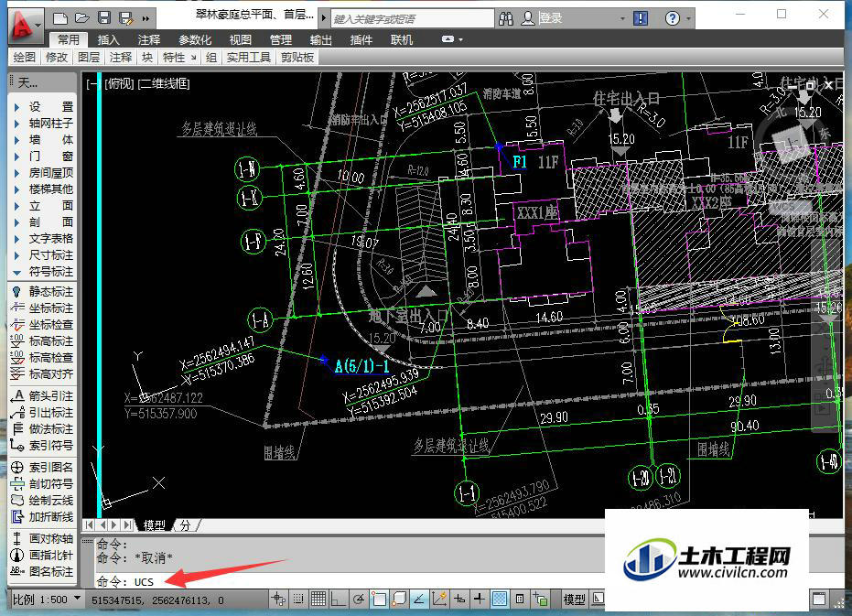852x616 pixels.
Task: Toggle Infer Constraints in status bar
Action: [x=278, y=600]
